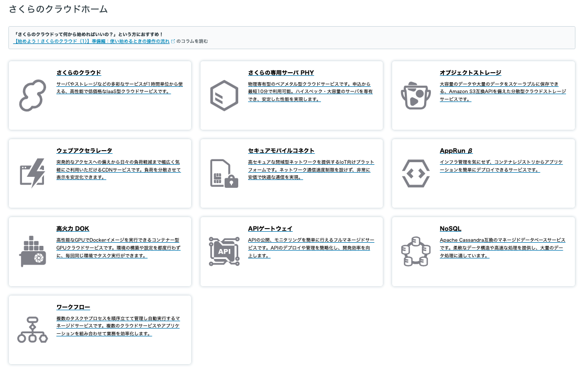Click the さくらのクラウド IaaS description text
Screen dimensions: 588x384
(x=119, y=88)
